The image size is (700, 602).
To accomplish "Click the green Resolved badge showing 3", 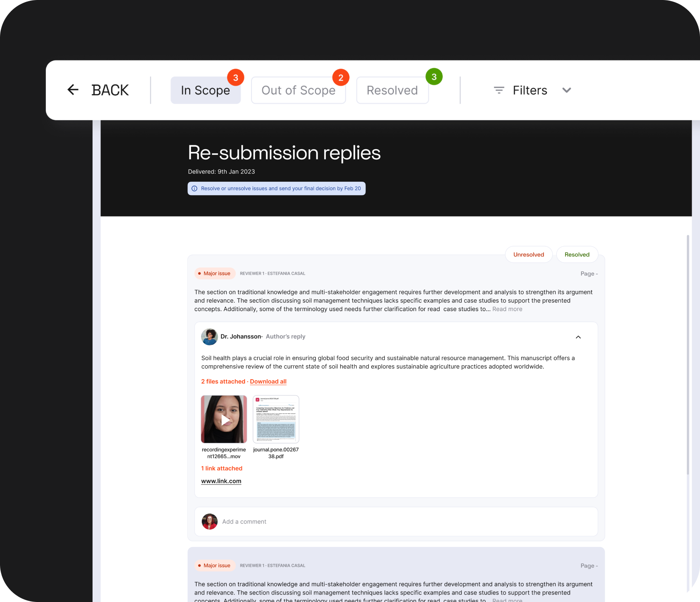I will [434, 77].
